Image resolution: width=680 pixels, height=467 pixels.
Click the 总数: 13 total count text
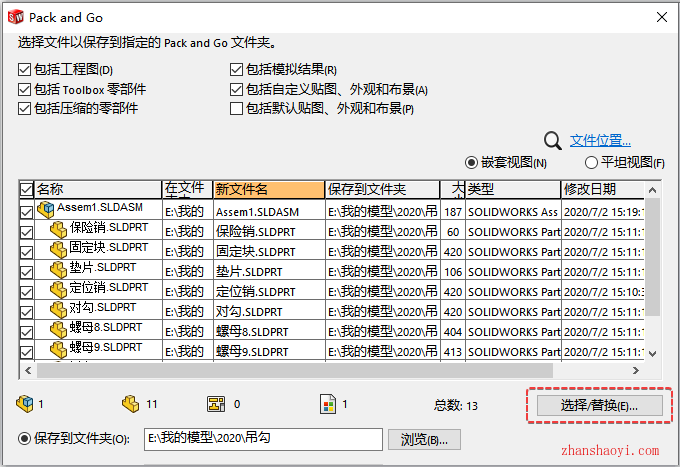click(x=455, y=405)
